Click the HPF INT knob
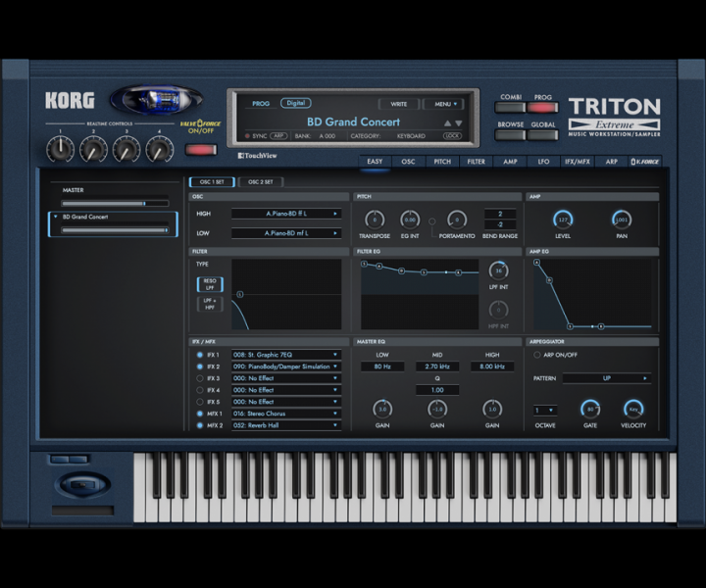Screen dimensions: 706x588 coord(498,310)
